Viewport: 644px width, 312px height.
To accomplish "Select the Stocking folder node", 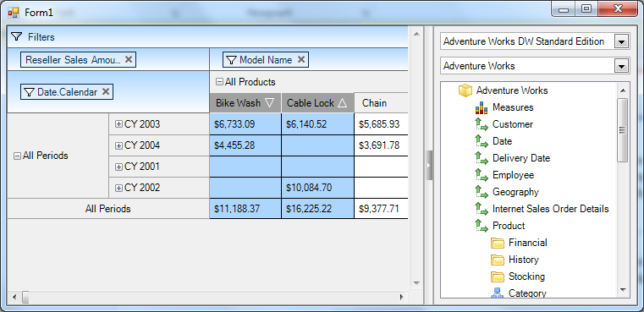I will pos(526,276).
